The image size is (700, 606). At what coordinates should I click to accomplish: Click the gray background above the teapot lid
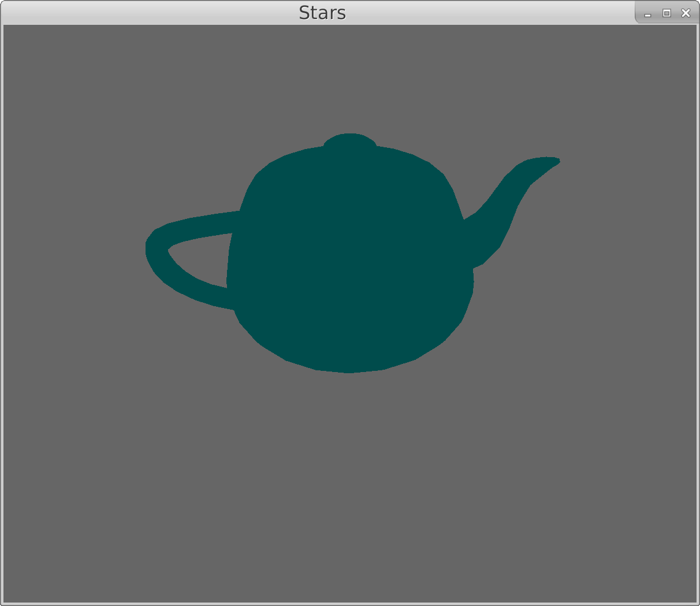pos(349,81)
